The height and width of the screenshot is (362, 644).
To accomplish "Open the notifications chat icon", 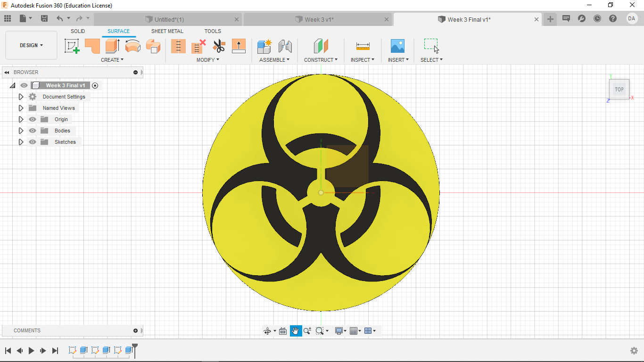I will coord(566,18).
